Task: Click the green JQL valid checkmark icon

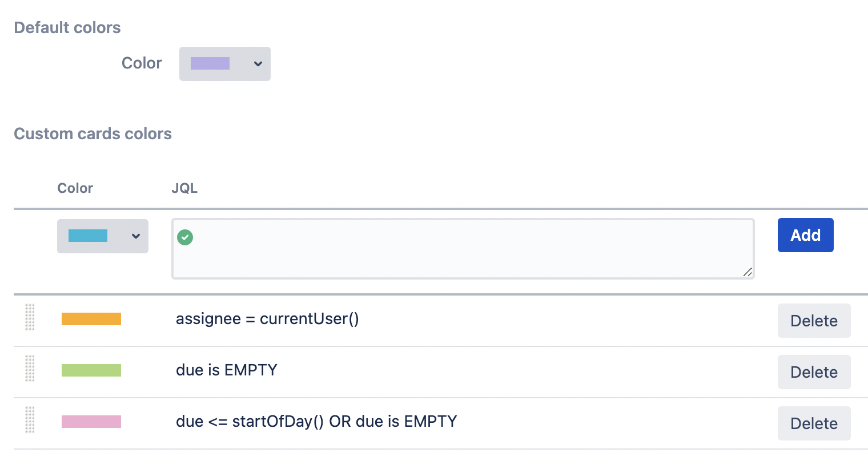Action: coord(185,237)
